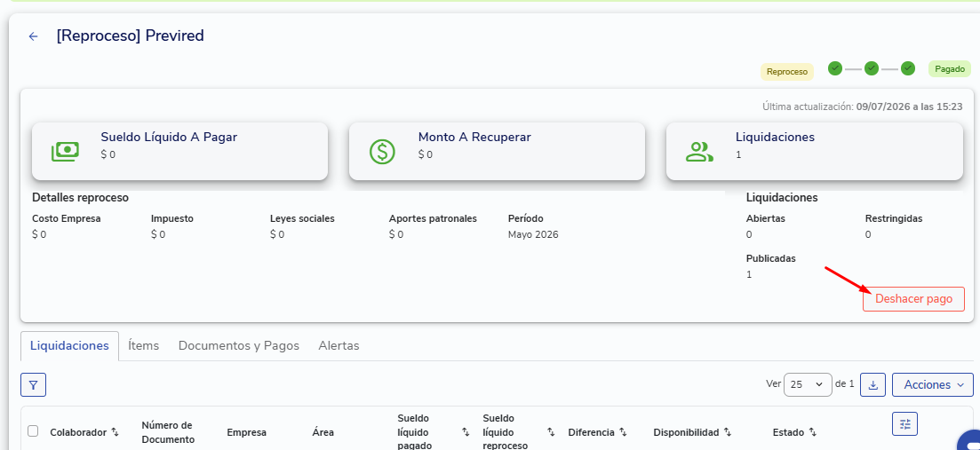
Task: Click the Liquidaciones summary card title
Action: tap(775, 138)
